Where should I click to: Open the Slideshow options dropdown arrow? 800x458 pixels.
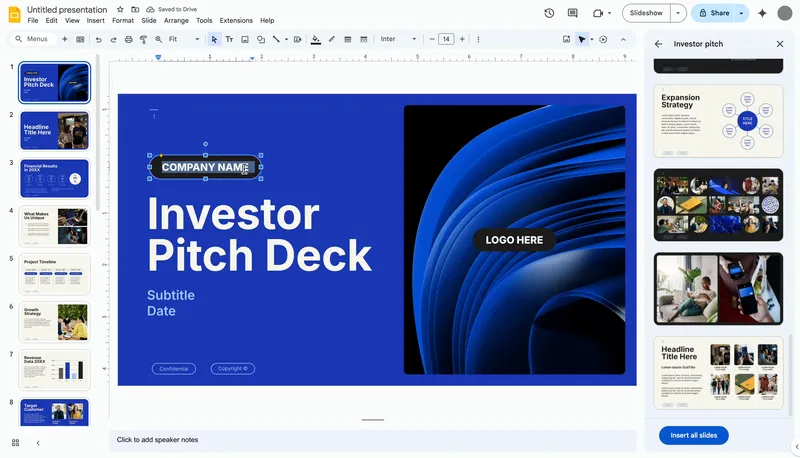point(678,13)
